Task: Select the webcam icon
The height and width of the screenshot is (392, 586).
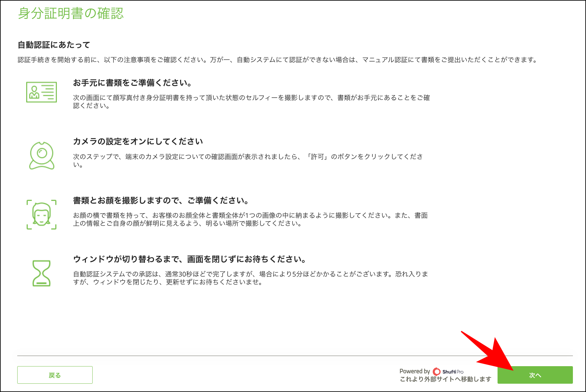Action: [41, 155]
